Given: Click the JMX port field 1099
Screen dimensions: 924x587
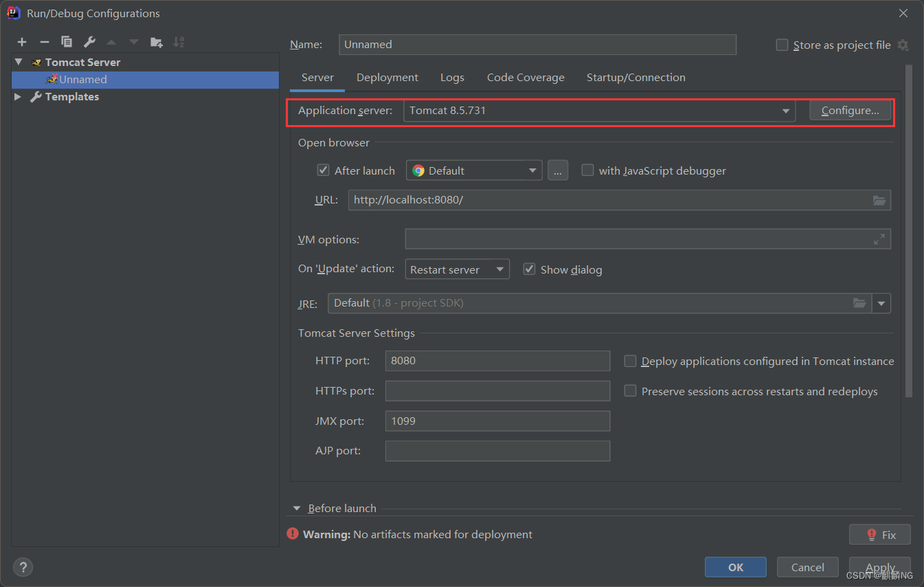Looking at the screenshot, I should coord(497,421).
